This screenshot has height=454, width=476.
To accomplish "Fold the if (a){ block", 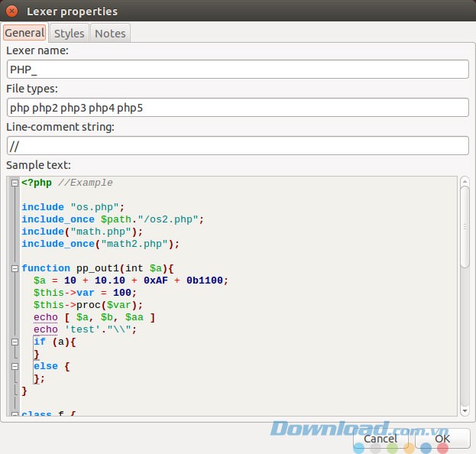I will pos(15,342).
